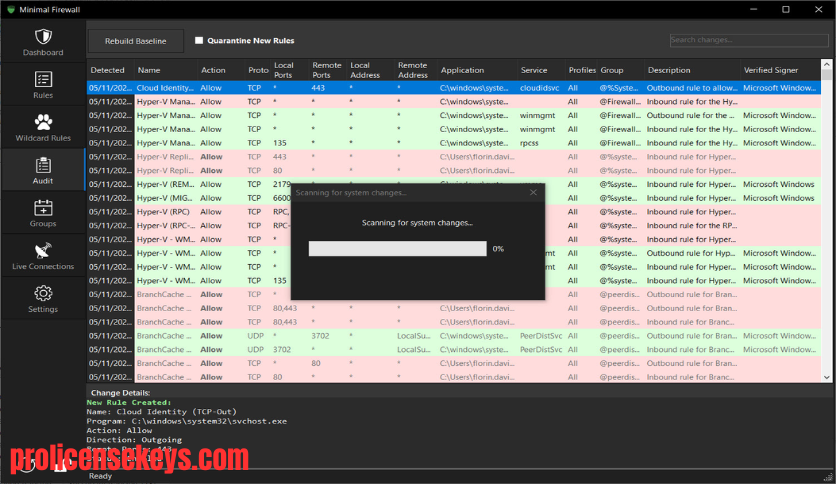Viewport: 836px width, 484px height.
Task: Open the Dashboard shield icon
Action: click(43, 37)
